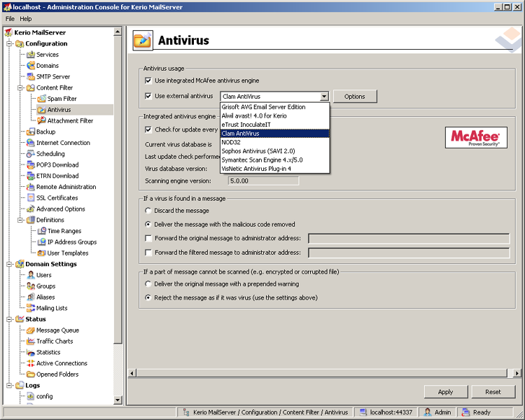
Task: Click the Domains globe icon
Action: 31,65
